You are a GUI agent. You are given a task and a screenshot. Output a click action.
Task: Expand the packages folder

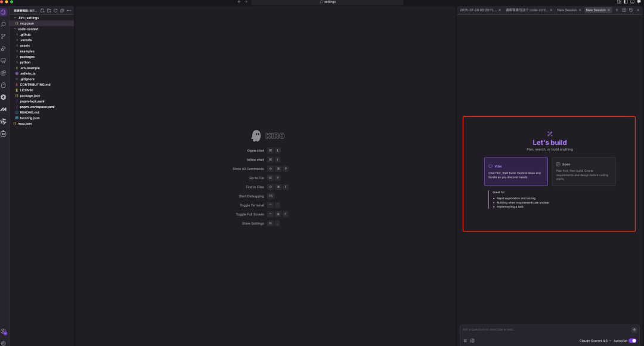41,57
